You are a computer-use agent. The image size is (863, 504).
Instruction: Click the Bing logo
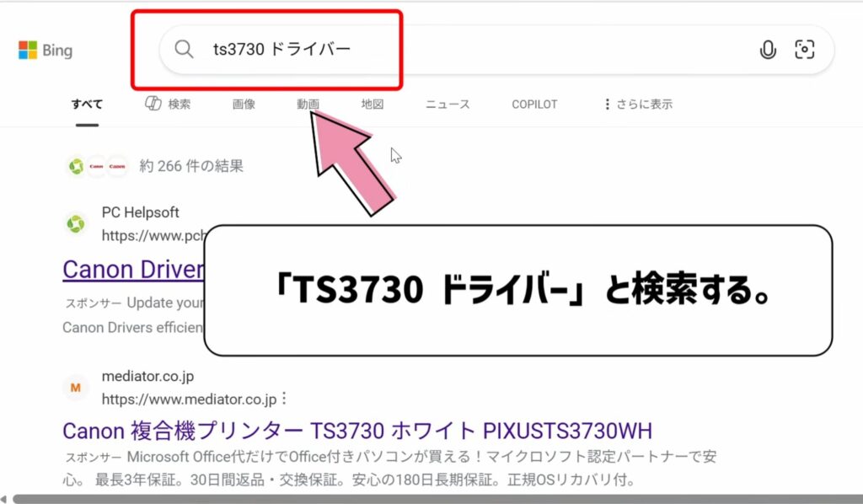[x=45, y=49]
